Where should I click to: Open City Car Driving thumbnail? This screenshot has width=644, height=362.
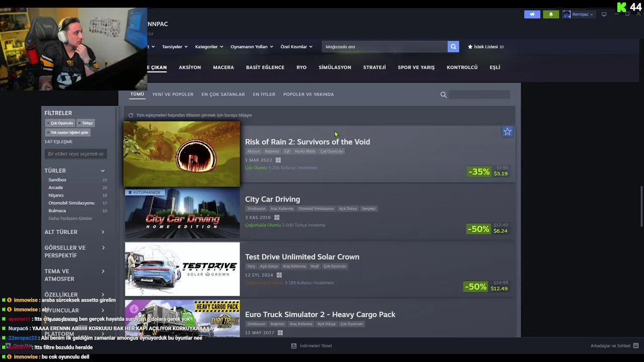tap(182, 213)
